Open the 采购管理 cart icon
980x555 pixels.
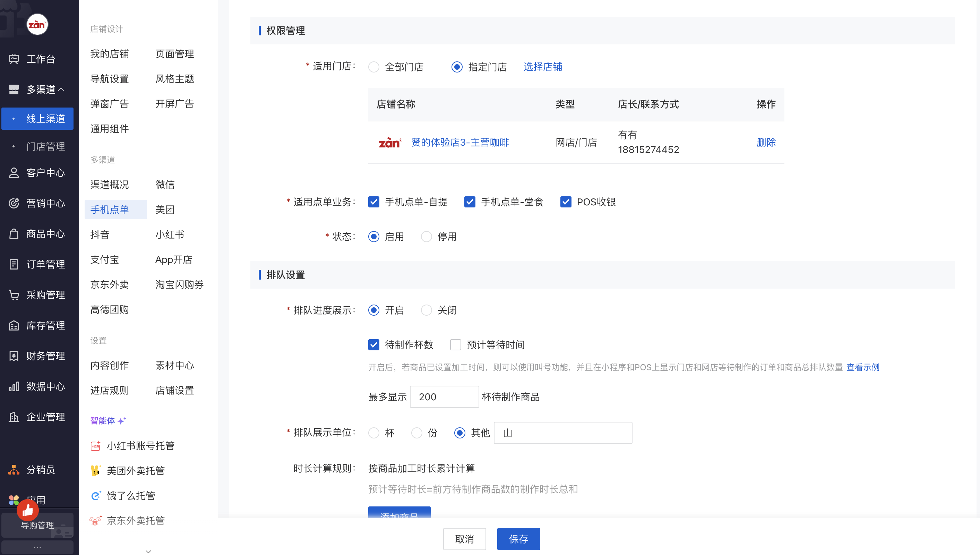(x=14, y=294)
